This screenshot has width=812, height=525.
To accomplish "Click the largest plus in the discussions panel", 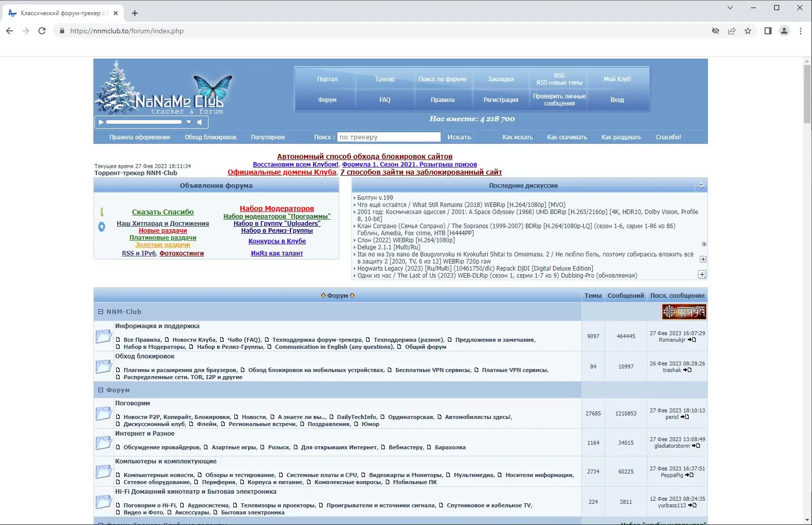I will pos(702,275).
